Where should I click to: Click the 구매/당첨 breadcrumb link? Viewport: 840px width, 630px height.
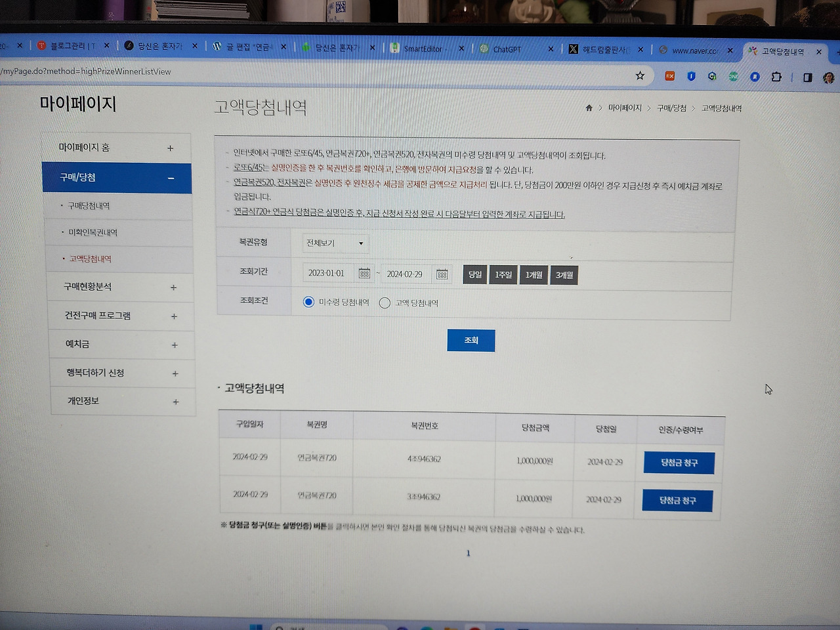[x=671, y=108]
